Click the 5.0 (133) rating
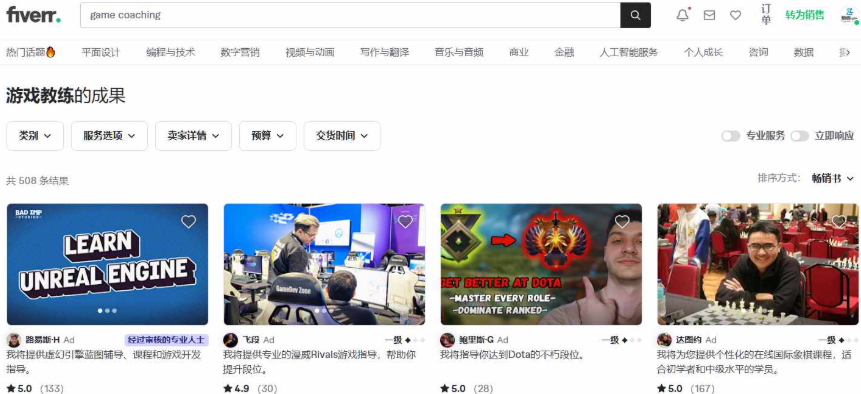 pyautogui.click(x=35, y=389)
